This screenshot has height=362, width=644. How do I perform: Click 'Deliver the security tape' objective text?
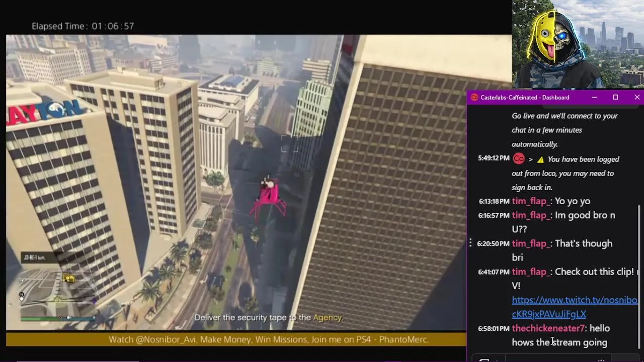coord(268,318)
